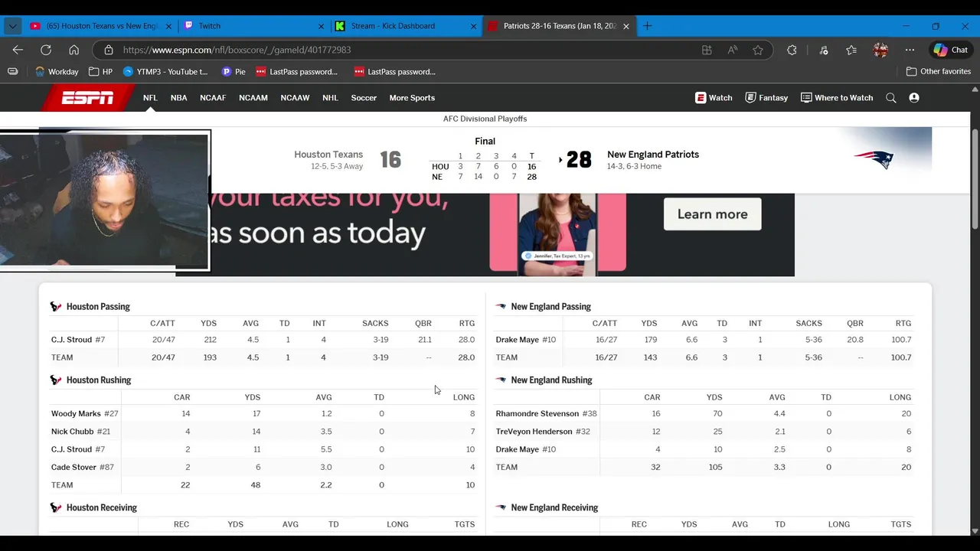Screen dimensions: 980x551
Task: Toggle the sidebar icon on bookmarks bar
Action: pyautogui.click(x=13, y=71)
